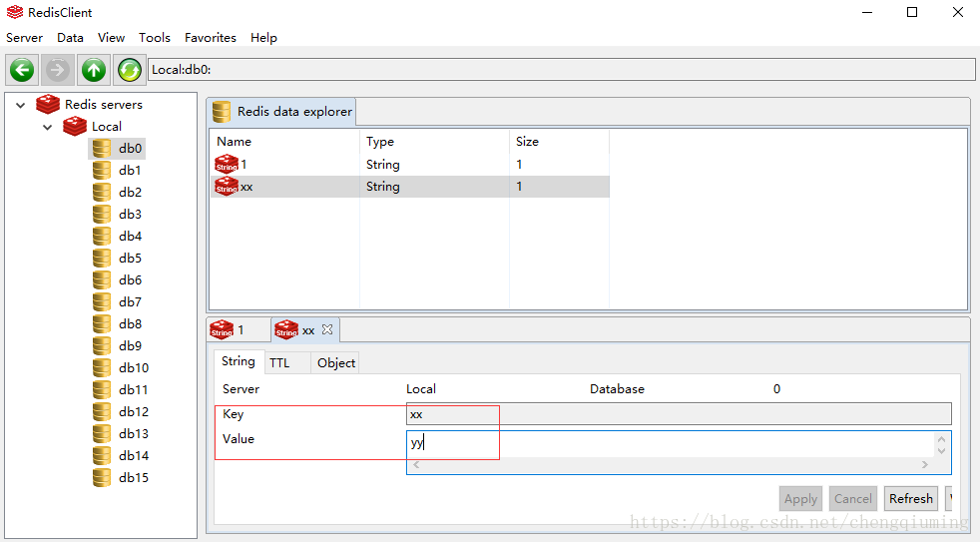Click the green refresh toolbar button
Image resolution: width=980 pixels, height=542 pixels.
click(130, 70)
